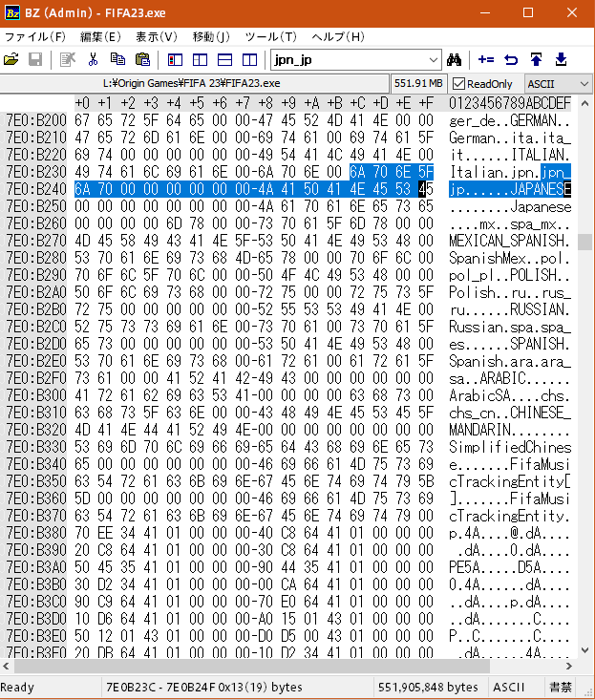The height and width of the screenshot is (700, 595).
Task: Select the horizontal split layout icon
Action: [225, 59]
